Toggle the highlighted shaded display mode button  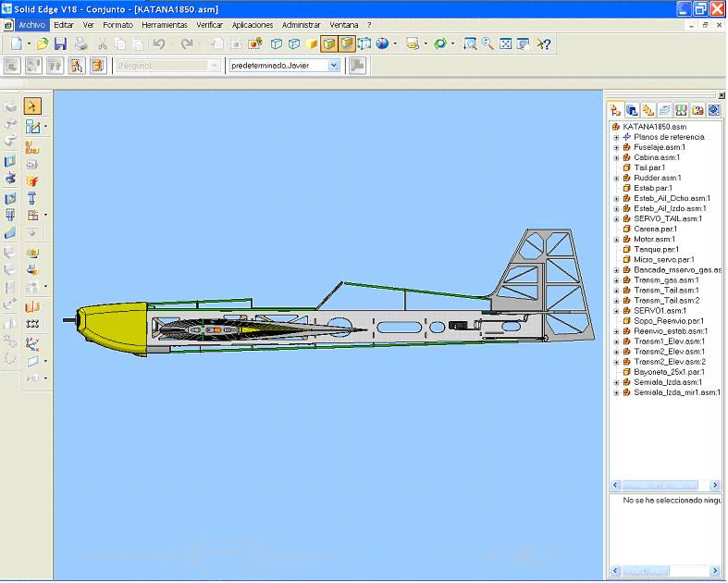329,43
